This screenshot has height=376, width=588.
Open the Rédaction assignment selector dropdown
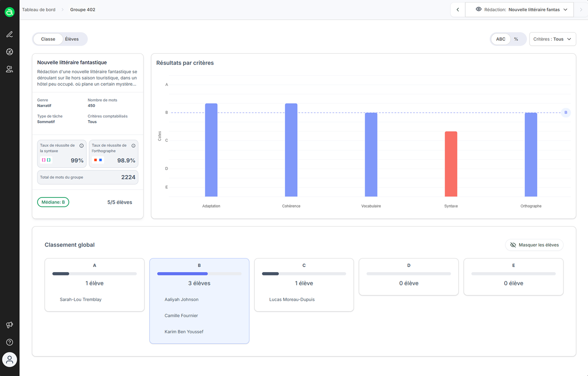(x=521, y=10)
